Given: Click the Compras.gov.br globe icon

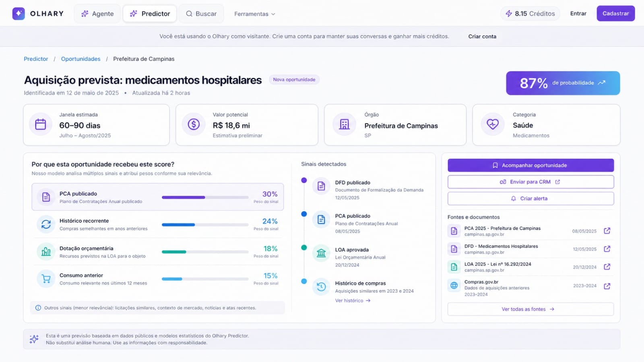Looking at the screenshot, I should 454,285.
